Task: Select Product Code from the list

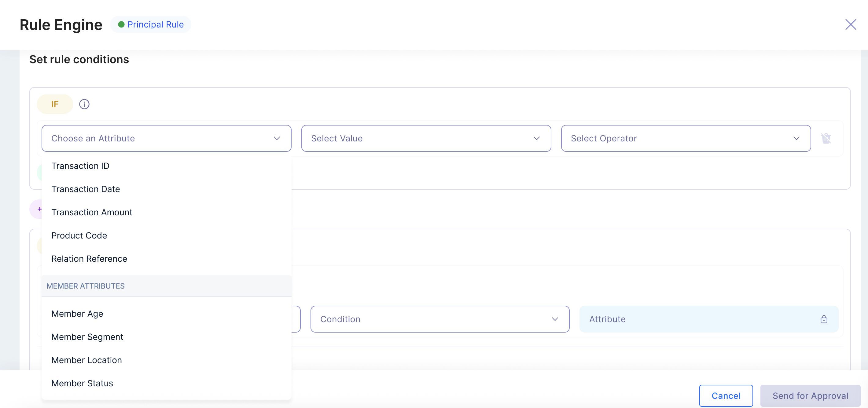Action: coord(79,236)
